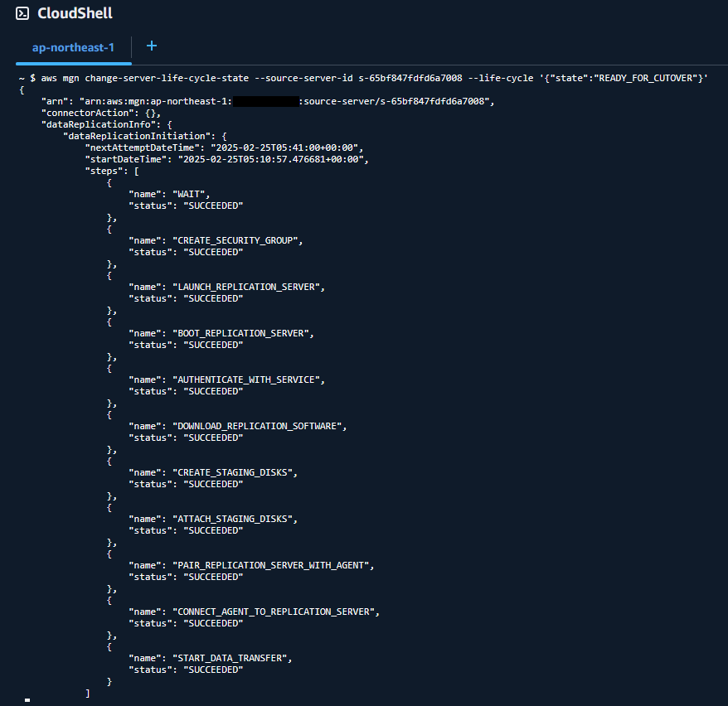
Task: Click the CREATE_STAGING_DISKS step name
Action: (x=232, y=472)
